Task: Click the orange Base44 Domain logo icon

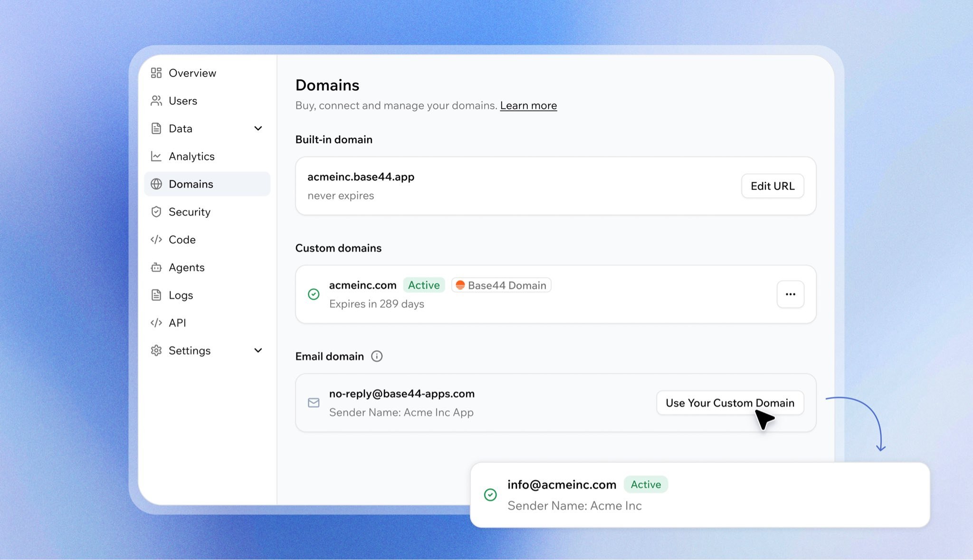Action: point(460,285)
